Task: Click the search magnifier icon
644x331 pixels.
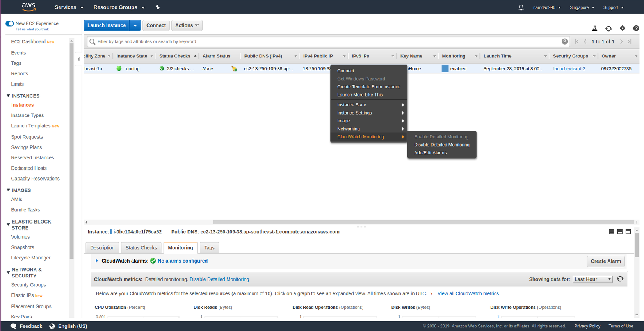Action: [93, 42]
